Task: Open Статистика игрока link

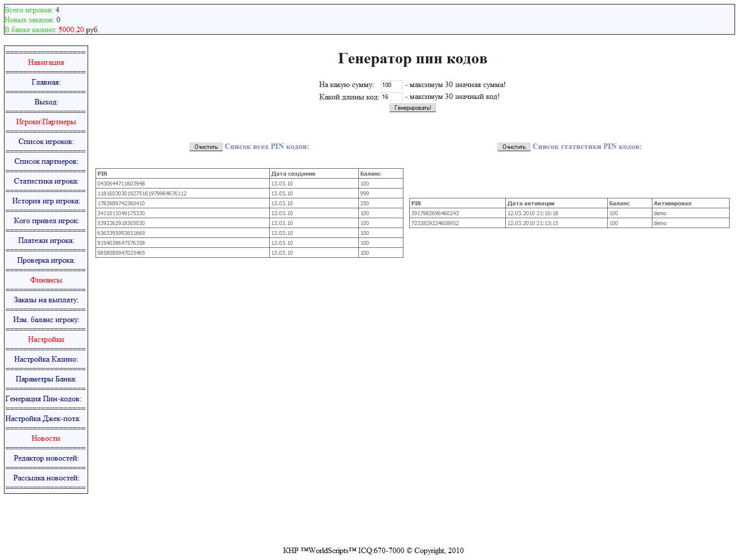Action: (46, 181)
